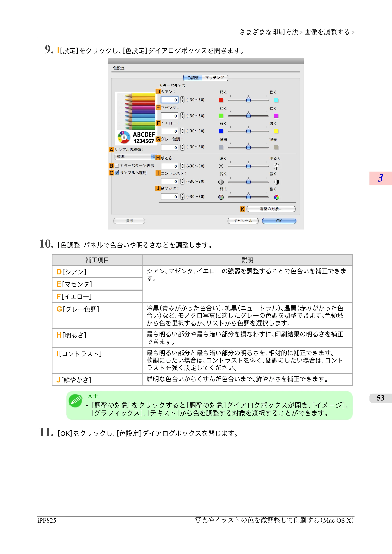Screen dimensions: 392x554
Task: Click the マゼンタ value stepper arrows
Action: pyautogui.click(x=182, y=116)
